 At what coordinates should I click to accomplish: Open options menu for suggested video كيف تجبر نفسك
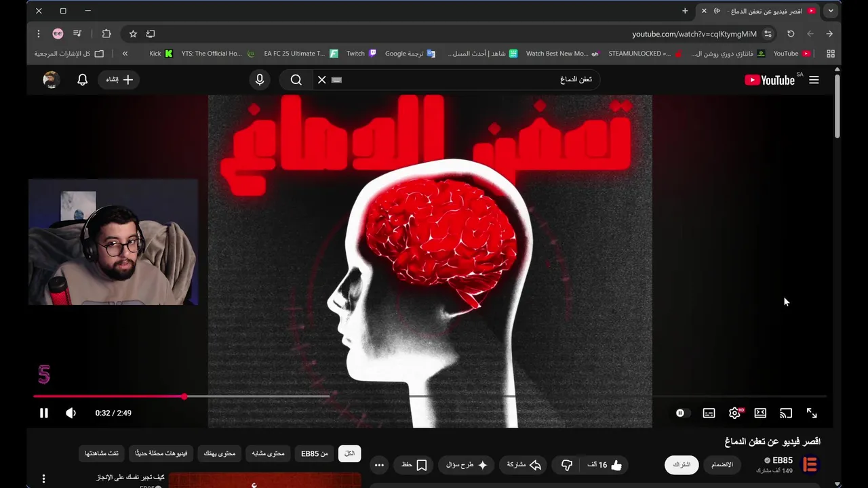[x=44, y=479]
